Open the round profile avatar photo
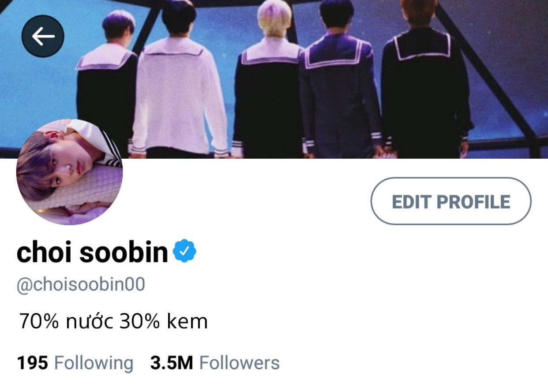The image size is (548, 392). coord(69,172)
